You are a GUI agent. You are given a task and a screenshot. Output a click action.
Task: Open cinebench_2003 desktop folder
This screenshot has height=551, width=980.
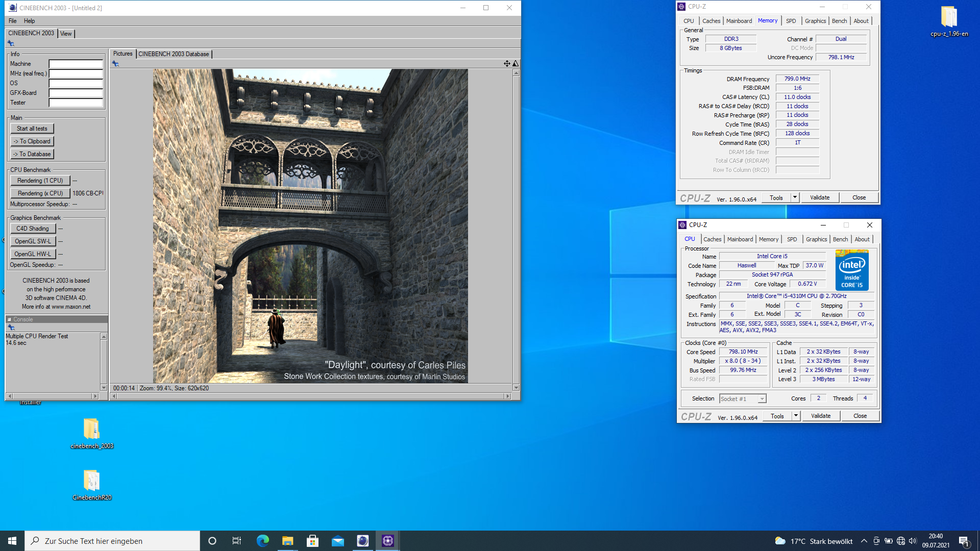coord(92,434)
